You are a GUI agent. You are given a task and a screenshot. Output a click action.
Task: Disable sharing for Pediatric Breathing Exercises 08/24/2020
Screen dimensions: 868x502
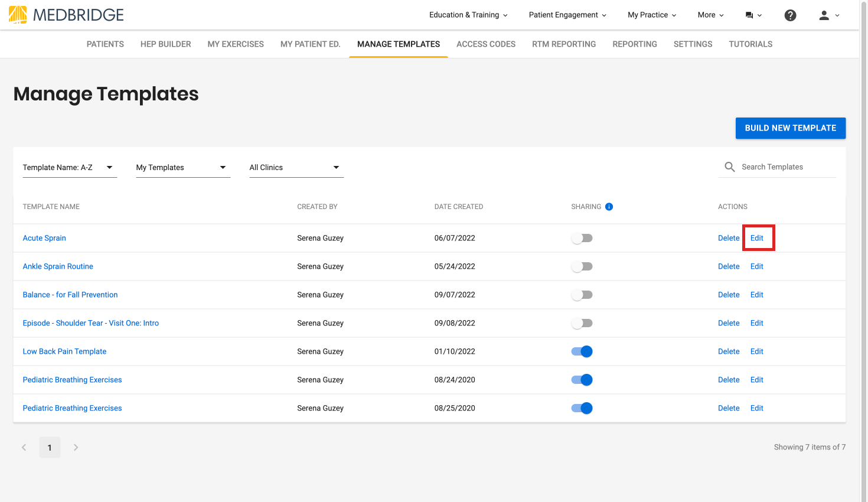tap(582, 380)
